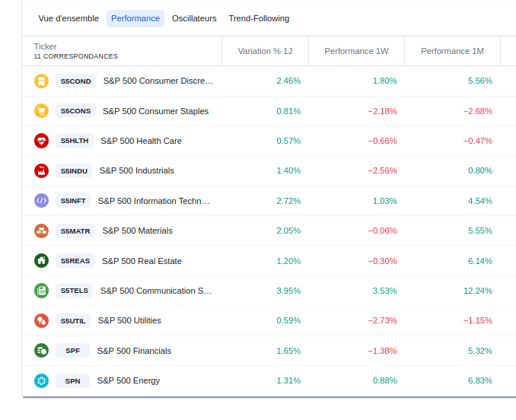Click the Communication Services icon
516x420 pixels.
41,291
